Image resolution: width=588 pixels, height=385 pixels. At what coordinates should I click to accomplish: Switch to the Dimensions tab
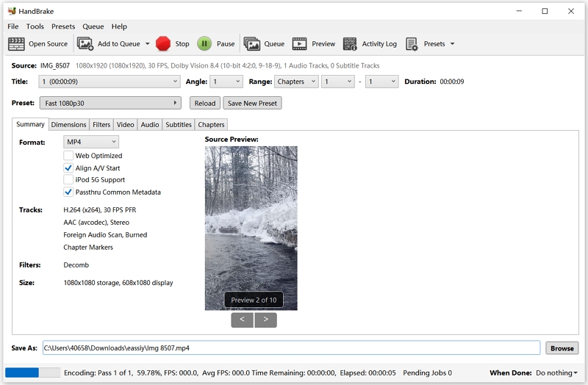[x=68, y=124]
